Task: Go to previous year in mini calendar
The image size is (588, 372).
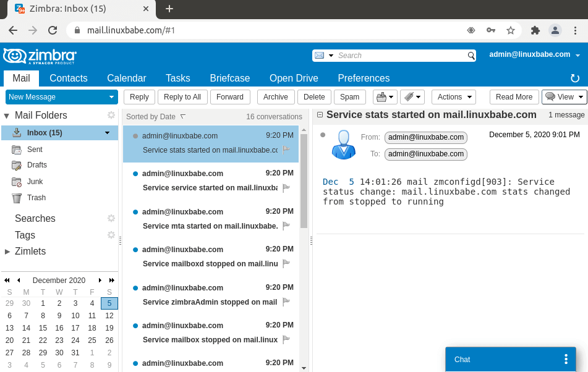Action: pos(7,280)
